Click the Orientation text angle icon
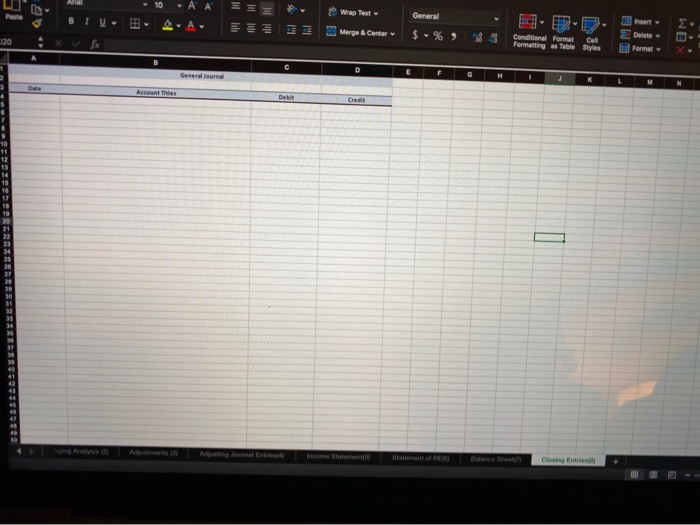Screen dimensions: 700x525 tap(292, 9)
